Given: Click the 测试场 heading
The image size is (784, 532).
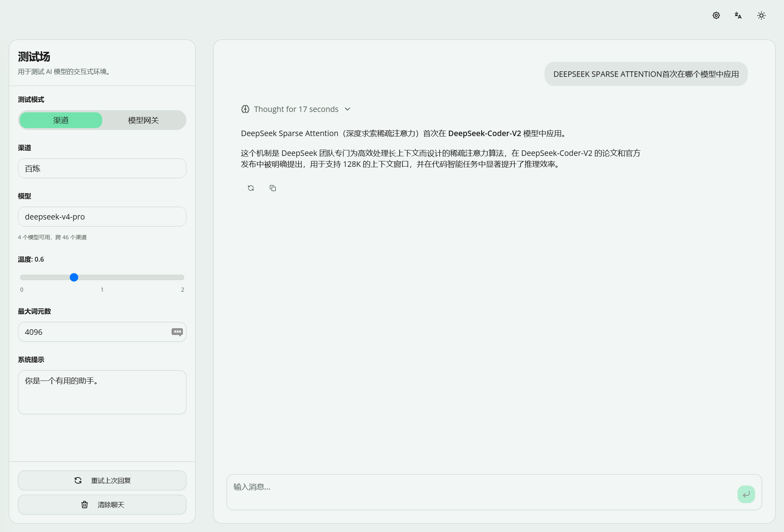Looking at the screenshot, I should (x=34, y=57).
